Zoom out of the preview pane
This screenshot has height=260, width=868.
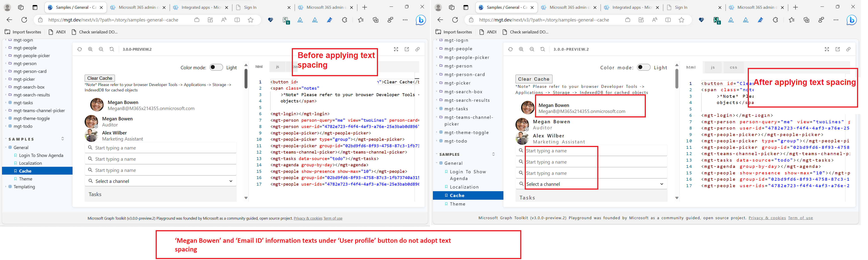[x=101, y=49]
